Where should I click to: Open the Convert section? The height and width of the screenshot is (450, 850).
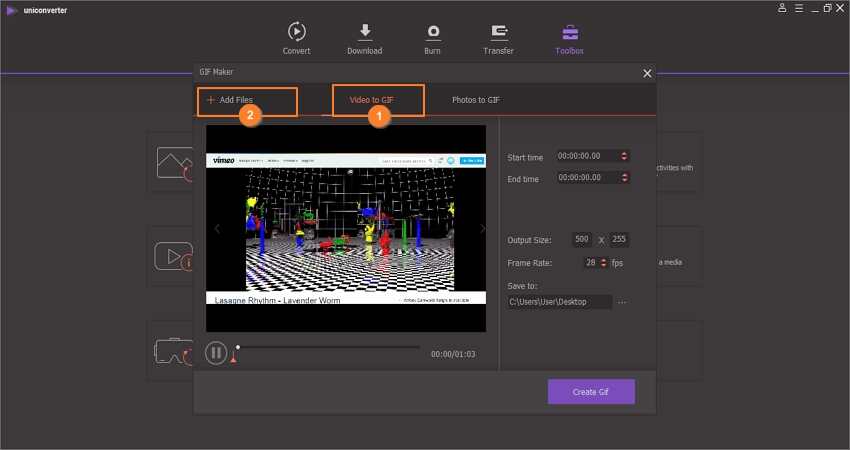pyautogui.click(x=296, y=38)
